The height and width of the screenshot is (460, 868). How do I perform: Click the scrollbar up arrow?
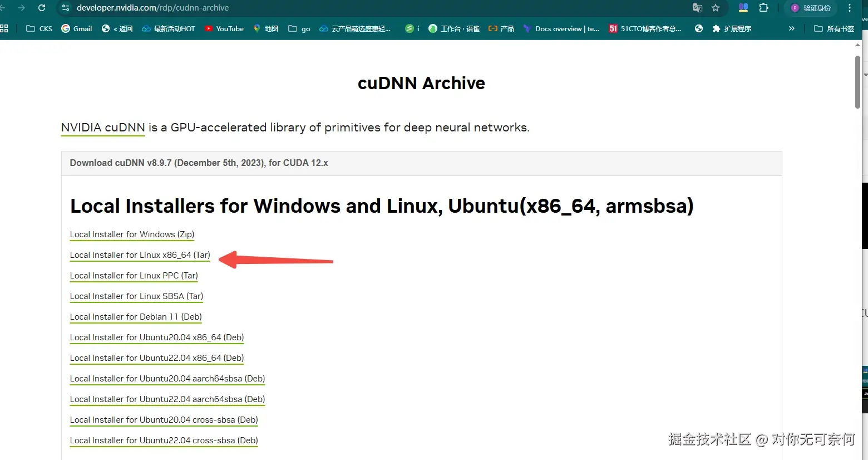pos(857,45)
